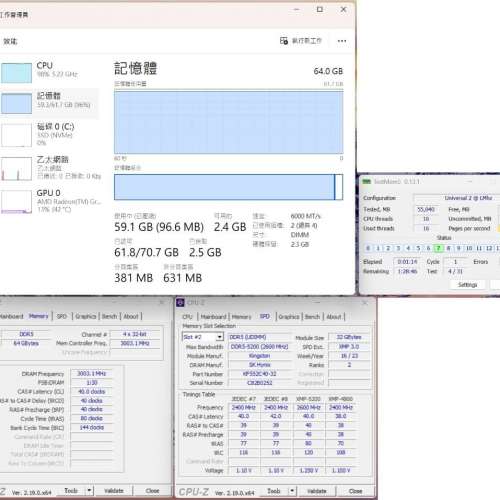Click the Settings button in TestMem5
Viewport: 500px width, 500px height.
click(x=467, y=285)
